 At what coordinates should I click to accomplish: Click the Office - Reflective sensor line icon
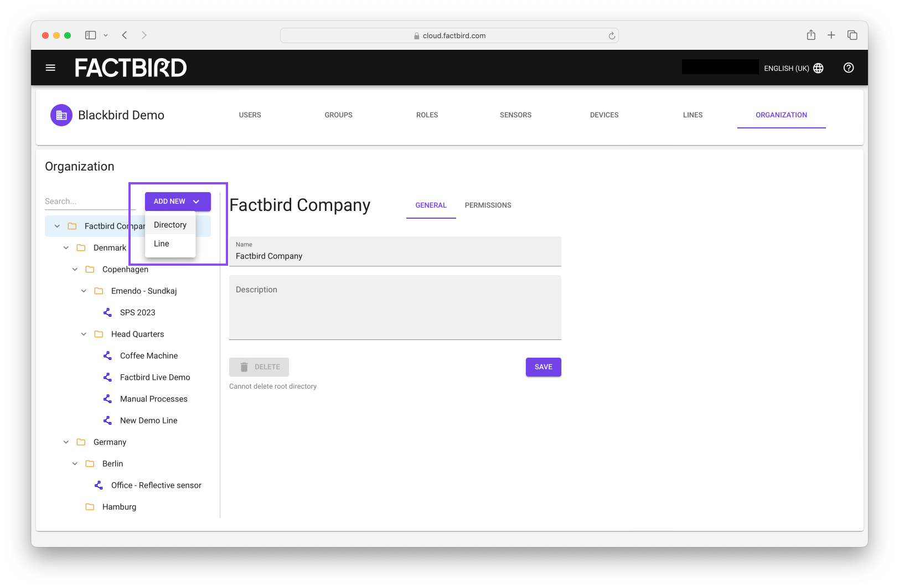click(x=99, y=485)
